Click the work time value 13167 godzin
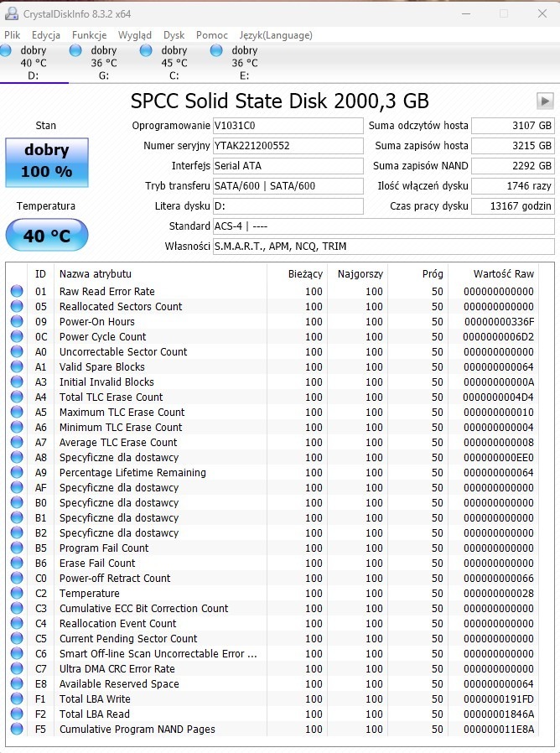This screenshot has height=753, width=560. (513, 206)
